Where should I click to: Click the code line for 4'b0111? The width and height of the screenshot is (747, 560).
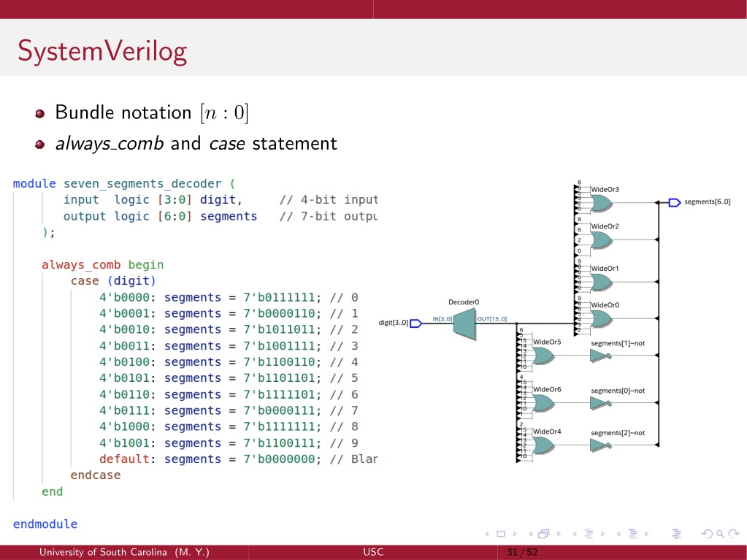coord(229,410)
